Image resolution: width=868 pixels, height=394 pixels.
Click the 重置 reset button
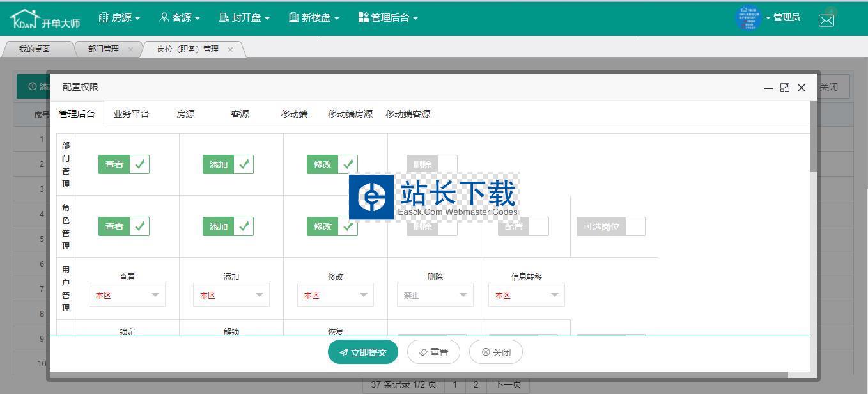tap(433, 352)
